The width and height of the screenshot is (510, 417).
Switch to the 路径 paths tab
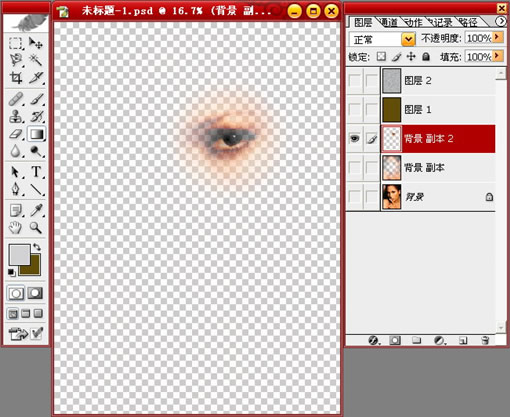tap(468, 23)
